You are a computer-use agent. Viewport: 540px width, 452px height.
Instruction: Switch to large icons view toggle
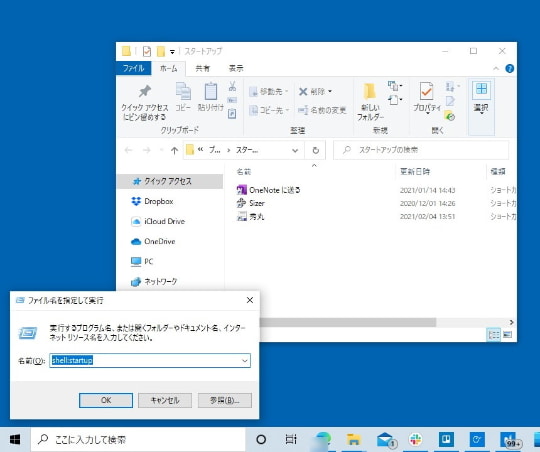507,335
